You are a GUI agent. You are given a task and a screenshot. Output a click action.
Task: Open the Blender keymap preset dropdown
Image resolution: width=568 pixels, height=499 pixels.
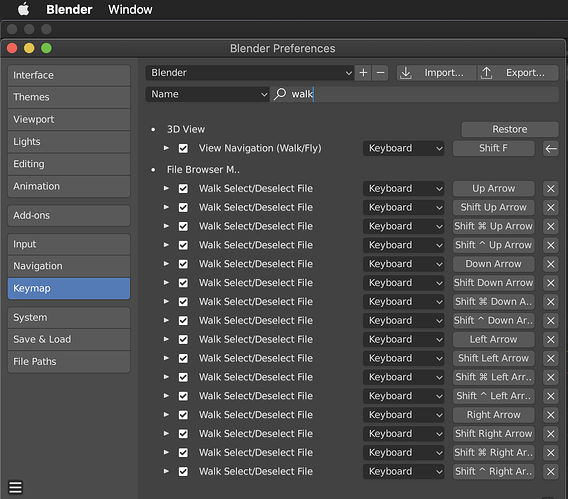pos(250,73)
